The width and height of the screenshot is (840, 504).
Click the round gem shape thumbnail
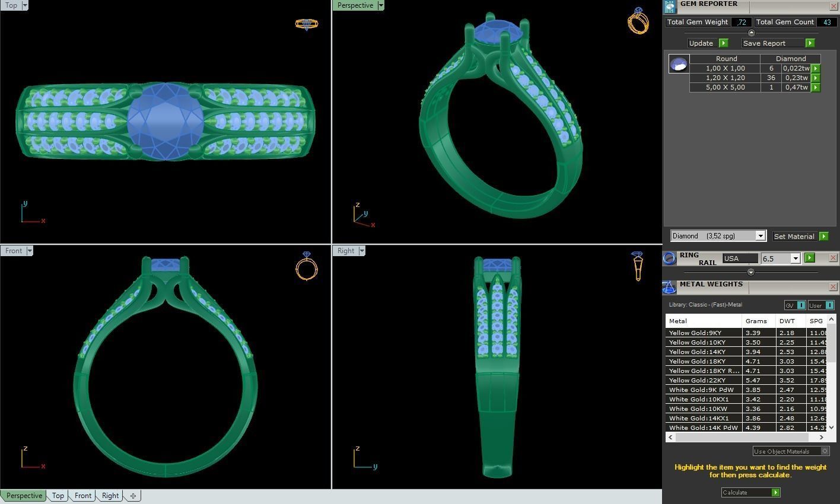click(679, 63)
